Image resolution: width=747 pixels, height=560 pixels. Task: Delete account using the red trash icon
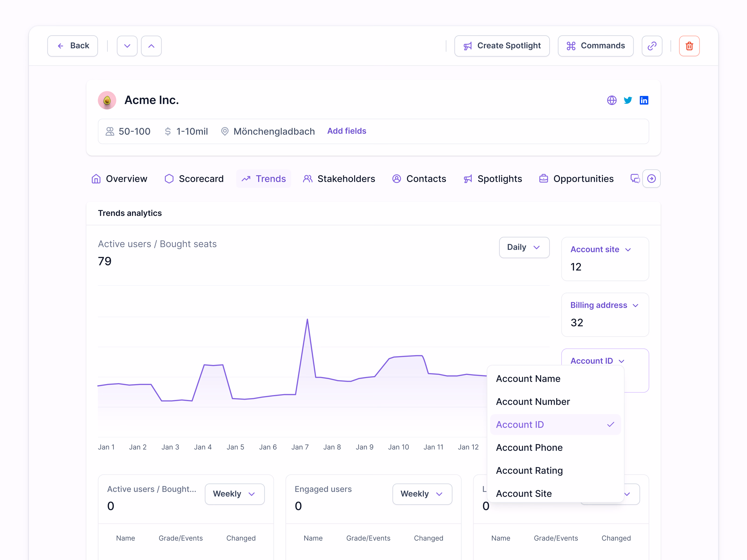689,46
